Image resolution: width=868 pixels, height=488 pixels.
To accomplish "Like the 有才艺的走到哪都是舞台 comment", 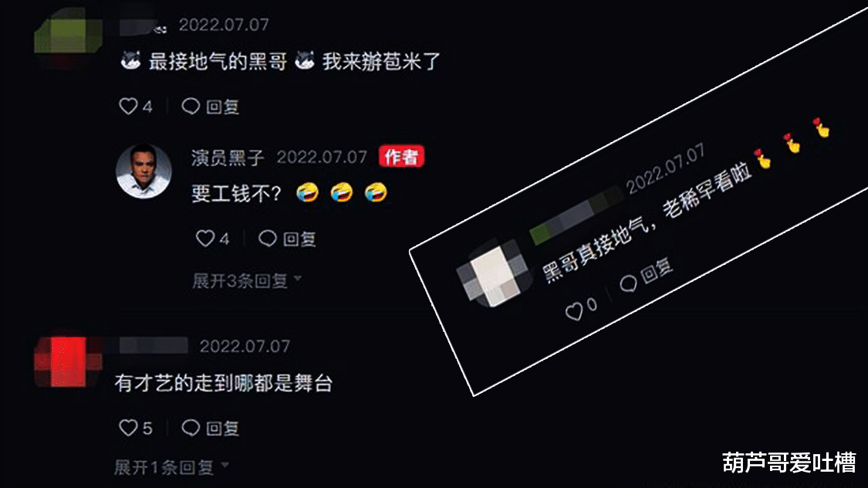I will [128, 428].
